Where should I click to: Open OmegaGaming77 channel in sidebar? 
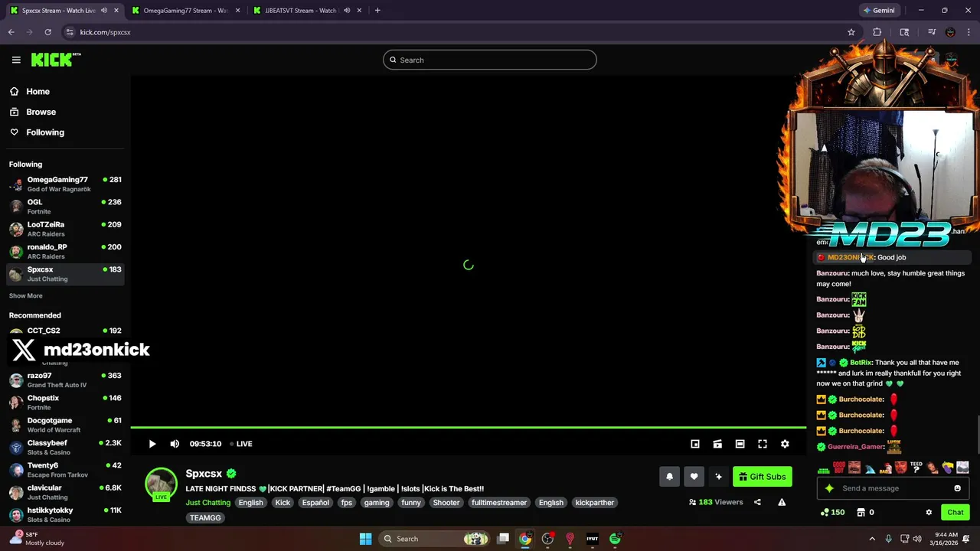coord(65,184)
